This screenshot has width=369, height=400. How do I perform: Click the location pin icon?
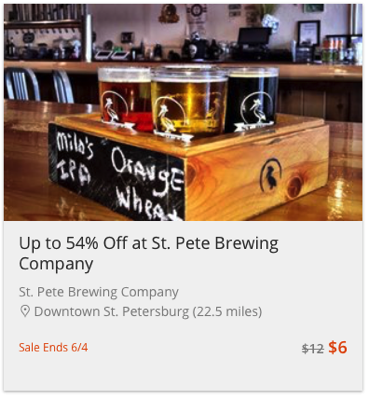tap(25, 312)
